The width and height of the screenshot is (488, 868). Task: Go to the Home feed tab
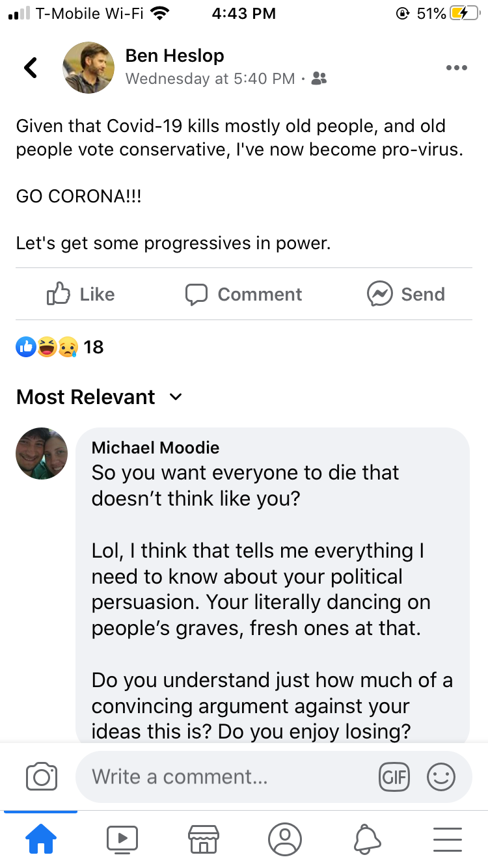pyautogui.click(x=41, y=839)
